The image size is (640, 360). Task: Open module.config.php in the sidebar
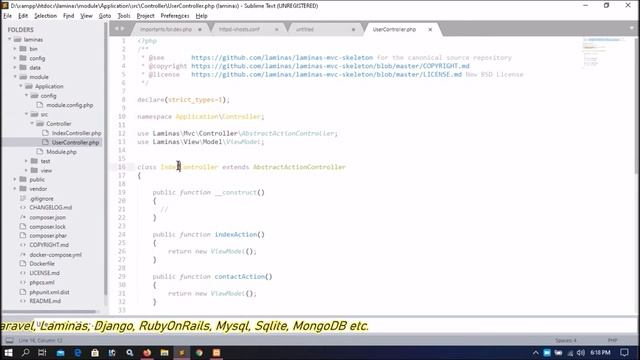[x=69, y=105]
